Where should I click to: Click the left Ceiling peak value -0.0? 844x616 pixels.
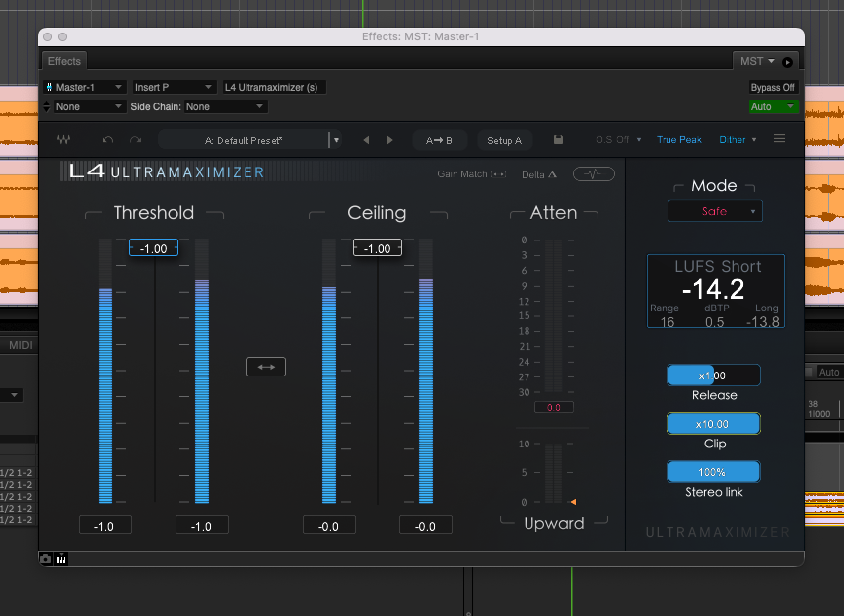point(329,526)
